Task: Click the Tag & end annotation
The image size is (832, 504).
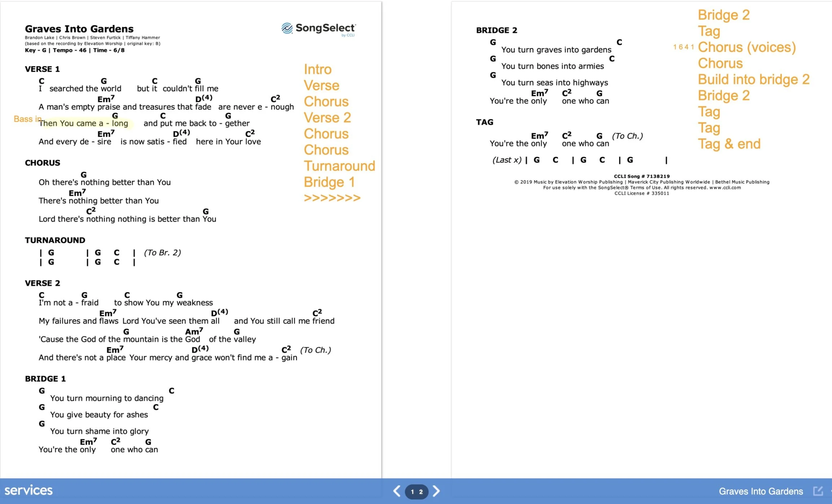Action: tap(729, 144)
